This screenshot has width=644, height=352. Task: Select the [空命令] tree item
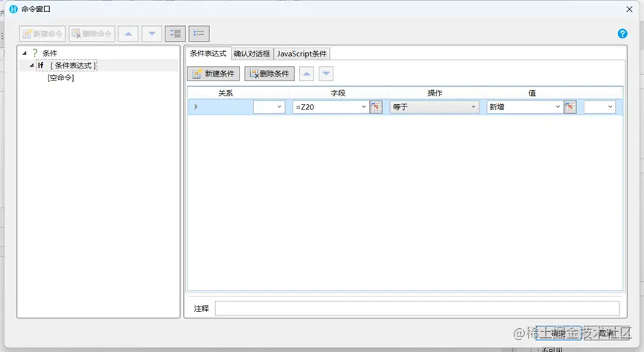61,77
